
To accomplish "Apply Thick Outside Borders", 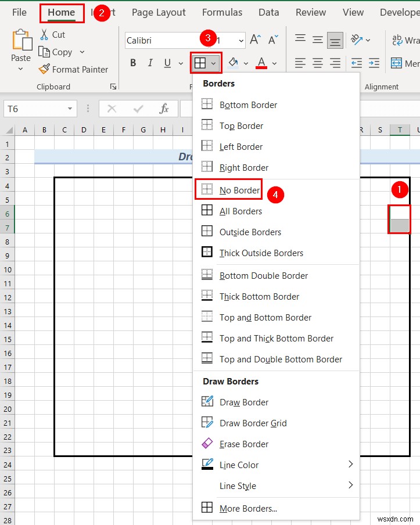I will click(x=276, y=253).
